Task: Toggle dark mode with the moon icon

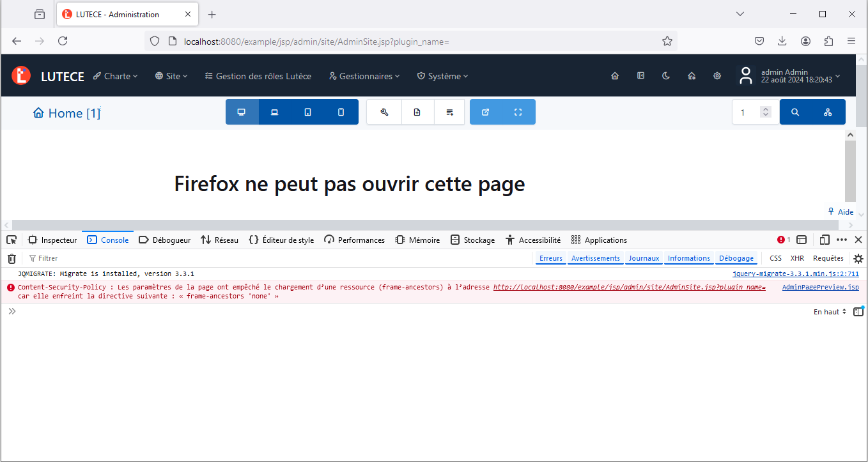Action: click(666, 75)
